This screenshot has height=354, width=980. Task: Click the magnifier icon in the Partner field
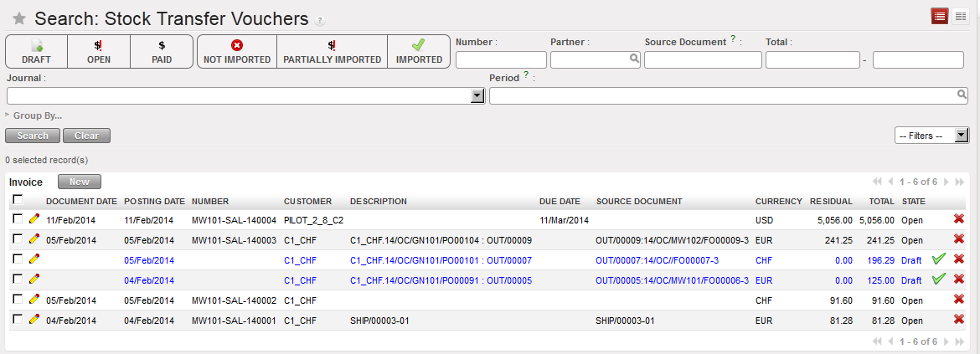635,59
